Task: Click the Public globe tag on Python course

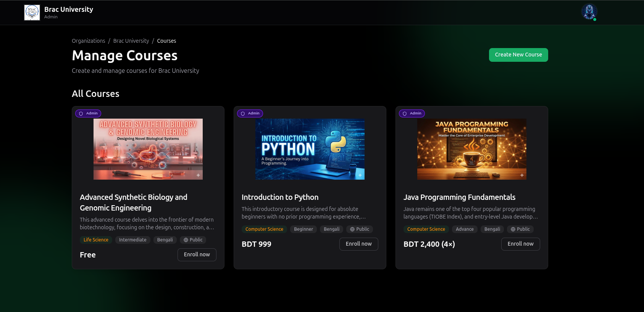Action: 360,229
